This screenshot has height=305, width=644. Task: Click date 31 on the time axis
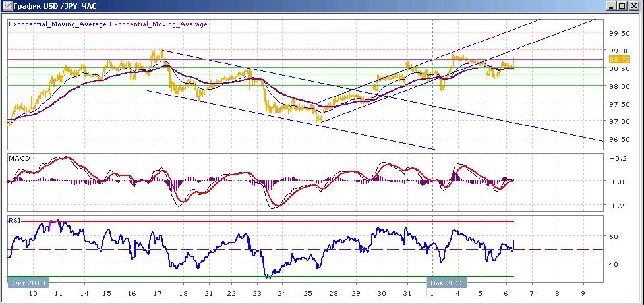[x=407, y=294]
